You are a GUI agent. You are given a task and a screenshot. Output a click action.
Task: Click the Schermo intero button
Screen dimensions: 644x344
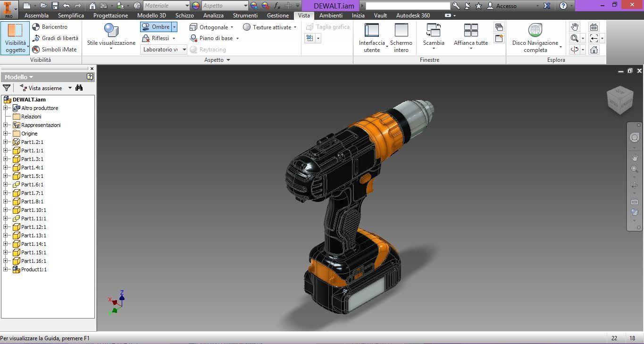401,38
